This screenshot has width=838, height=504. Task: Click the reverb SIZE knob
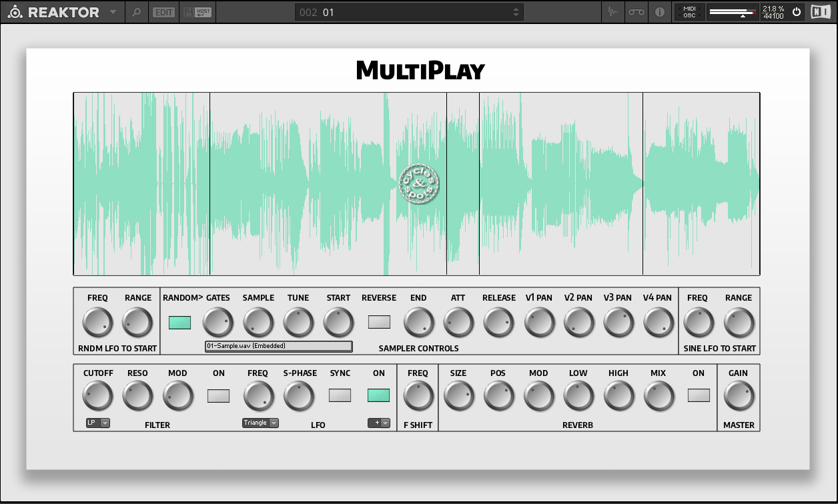pyautogui.click(x=458, y=396)
